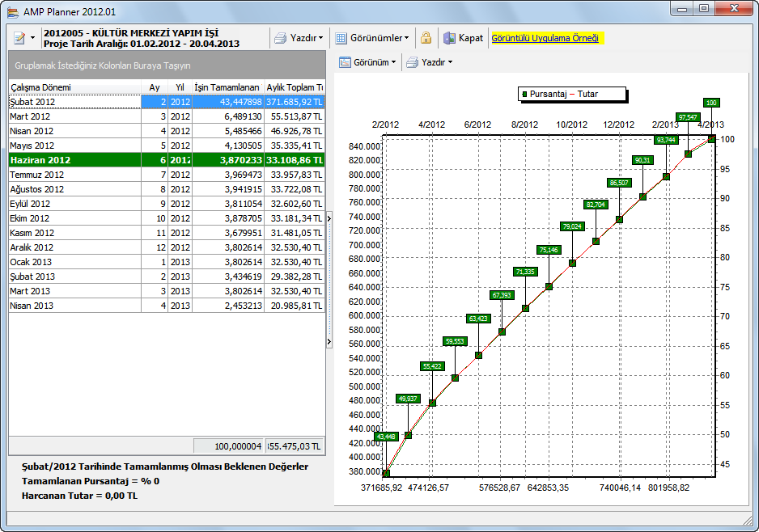
Task: Click the notepad edit icon in the toolbar
Action: pyautogui.click(x=19, y=38)
